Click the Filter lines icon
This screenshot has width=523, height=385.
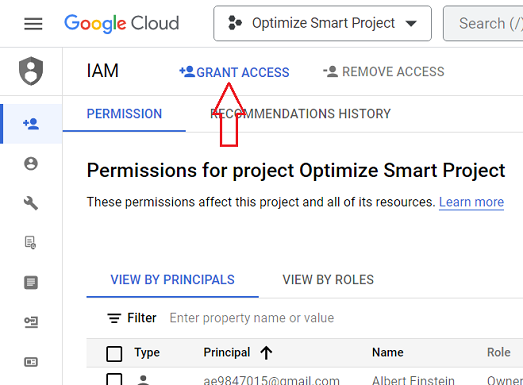click(x=114, y=318)
